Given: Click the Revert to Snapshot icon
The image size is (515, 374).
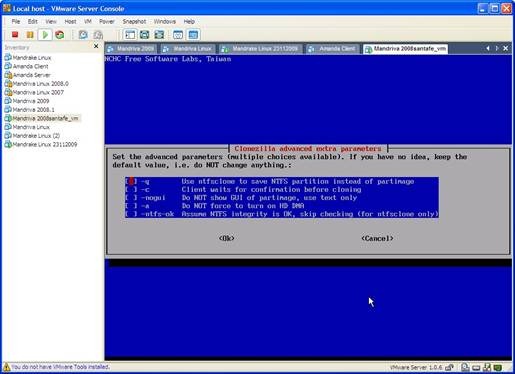Looking at the screenshot, I should pos(98,35).
